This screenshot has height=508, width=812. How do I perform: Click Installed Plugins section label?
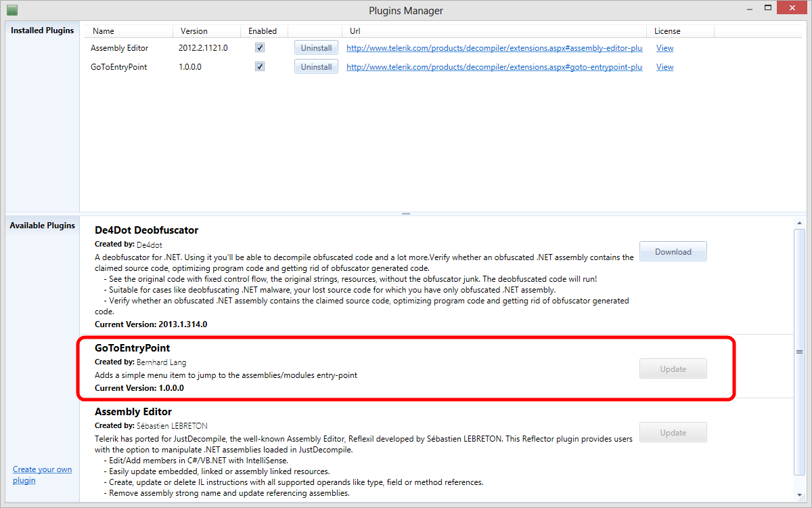43,30
